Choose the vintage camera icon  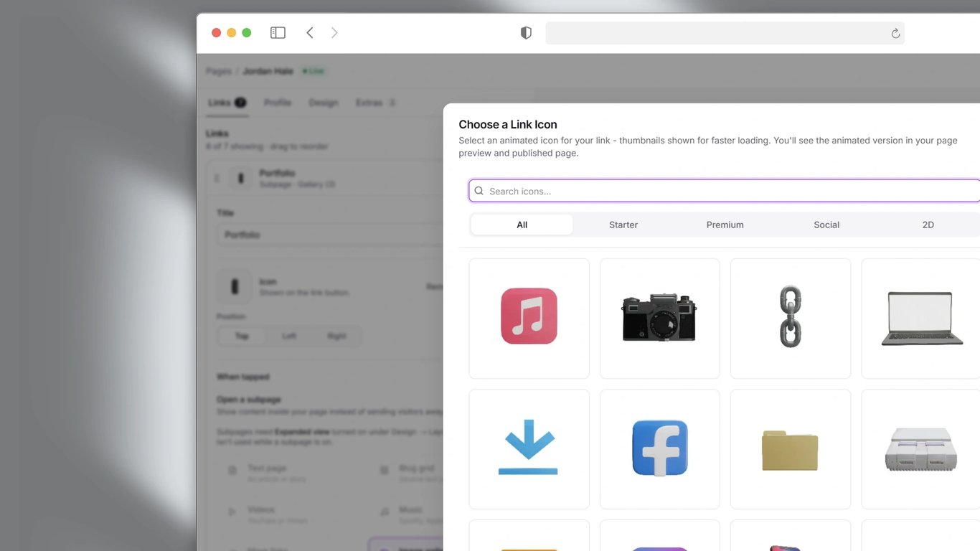(x=659, y=319)
